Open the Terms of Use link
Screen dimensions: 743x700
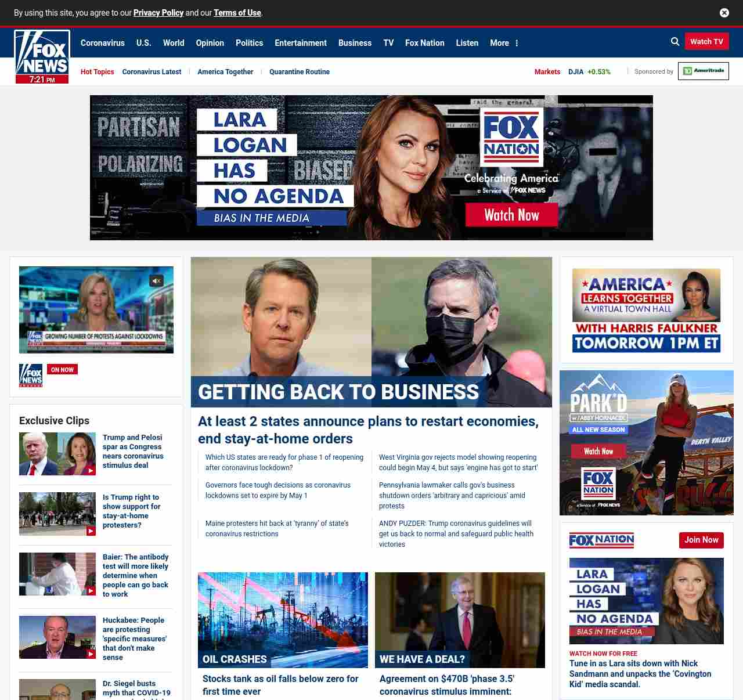coord(237,13)
